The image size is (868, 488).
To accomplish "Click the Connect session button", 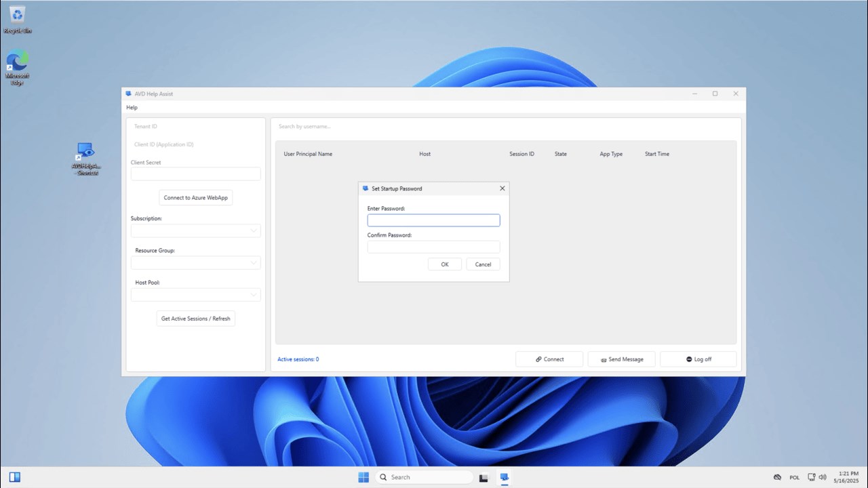I will pos(549,359).
